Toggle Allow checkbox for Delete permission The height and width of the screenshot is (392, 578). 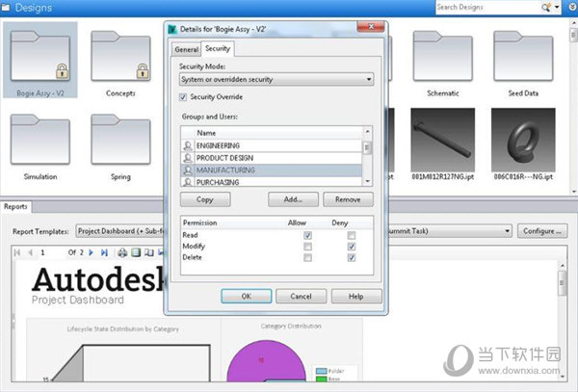click(x=307, y=257)
